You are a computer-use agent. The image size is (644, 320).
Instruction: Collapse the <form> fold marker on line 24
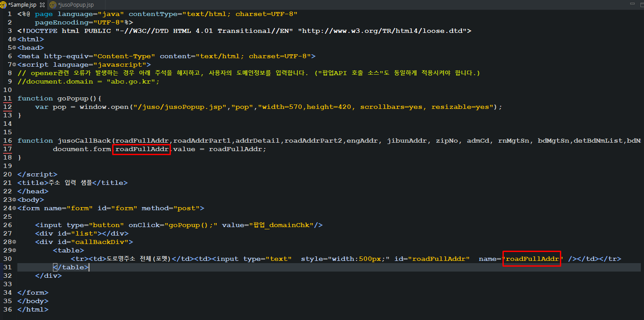[15, 208]
